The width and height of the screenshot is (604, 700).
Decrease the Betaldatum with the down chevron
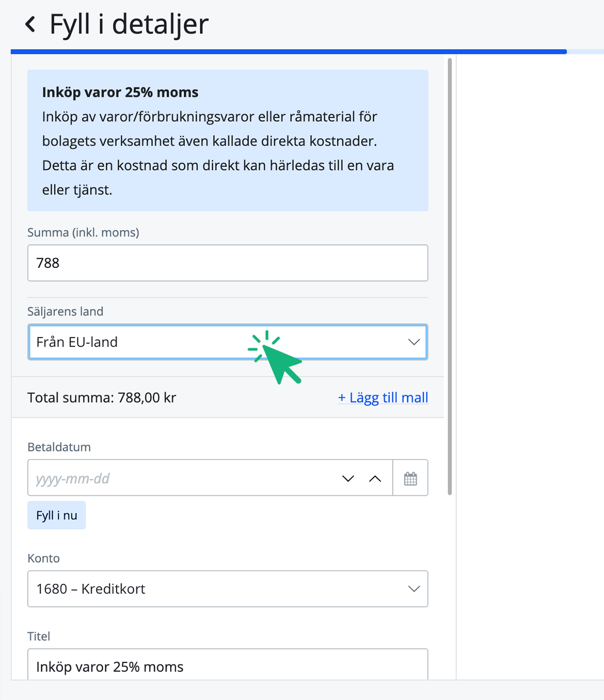(x=348, y=478)
